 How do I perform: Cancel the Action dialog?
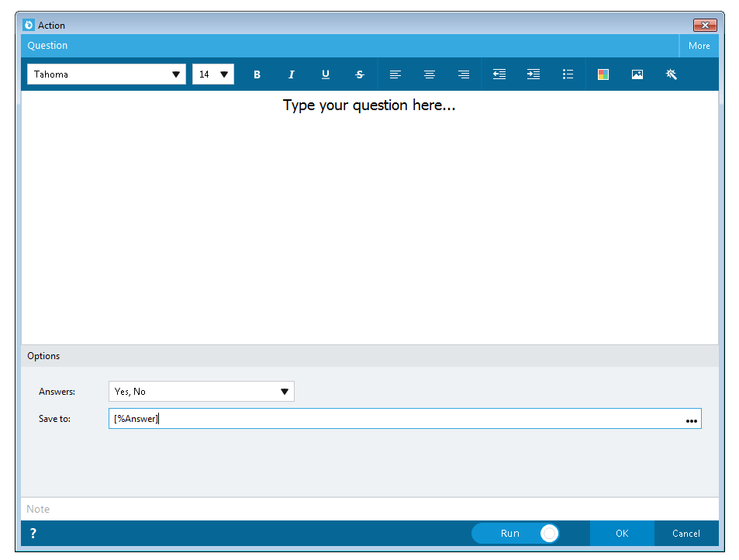[686, 533]
